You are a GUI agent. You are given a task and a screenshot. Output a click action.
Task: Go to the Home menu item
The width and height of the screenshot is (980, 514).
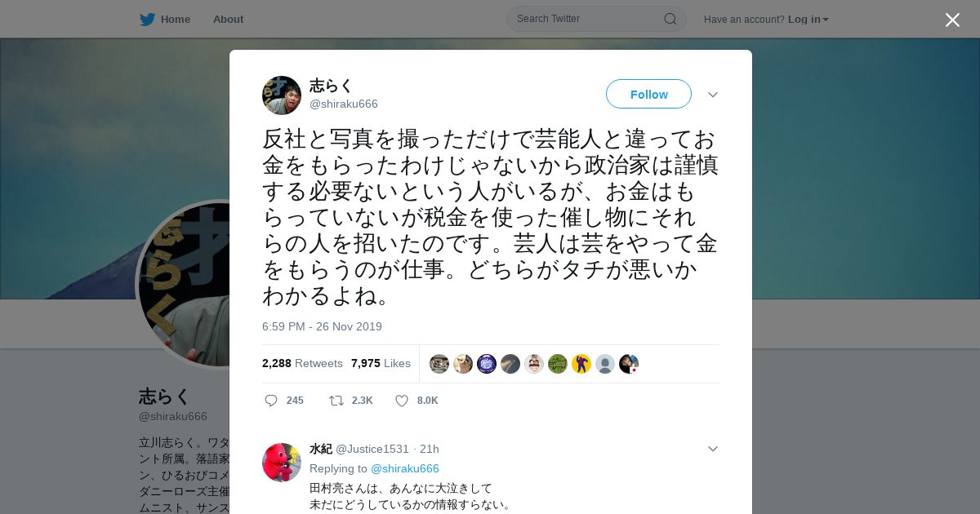[176, 19]
